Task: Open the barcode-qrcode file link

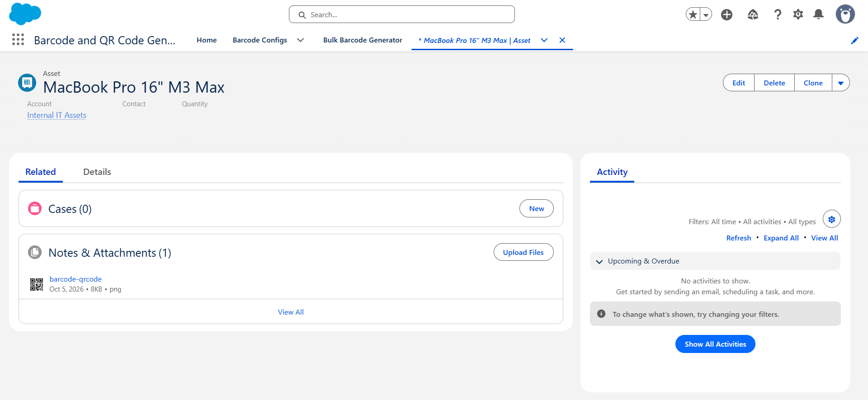Action: (x=75, y=279)
